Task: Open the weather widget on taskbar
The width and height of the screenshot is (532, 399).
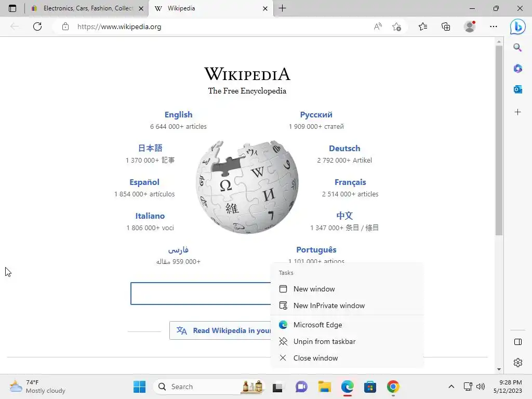Action: click(37, 387)
